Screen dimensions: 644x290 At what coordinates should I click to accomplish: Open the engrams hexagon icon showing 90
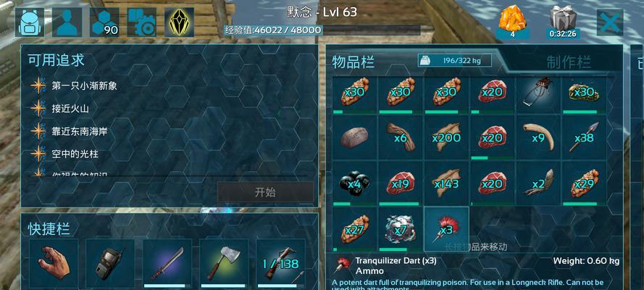tap(104, 22)
